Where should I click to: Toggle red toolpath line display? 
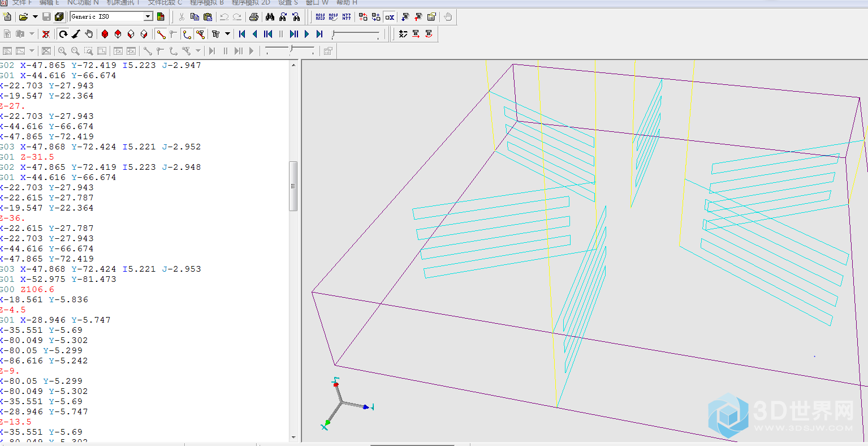pos(161,34)
